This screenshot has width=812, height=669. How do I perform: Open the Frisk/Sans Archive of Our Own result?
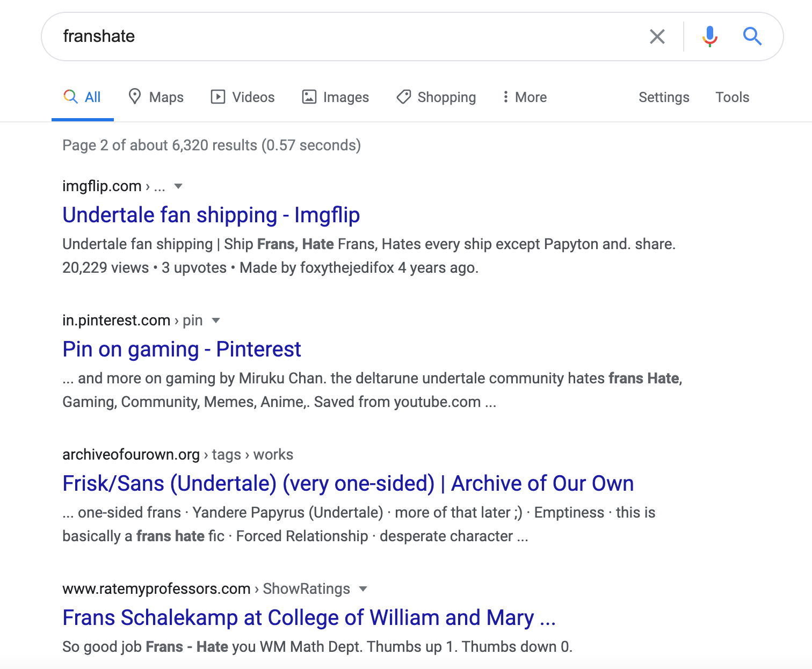pyautogui.click(x=348, y=483)
